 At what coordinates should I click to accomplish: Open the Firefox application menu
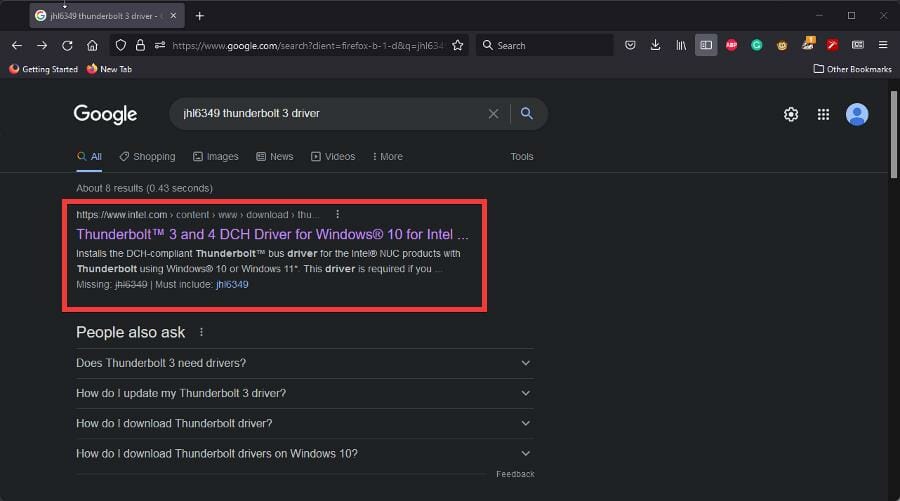[x=883, y=45]
